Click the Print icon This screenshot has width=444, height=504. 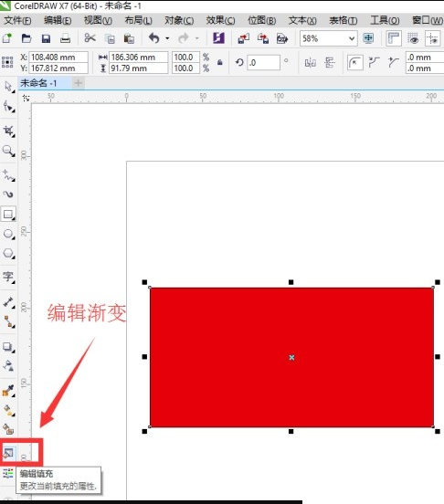click(65, 38)
